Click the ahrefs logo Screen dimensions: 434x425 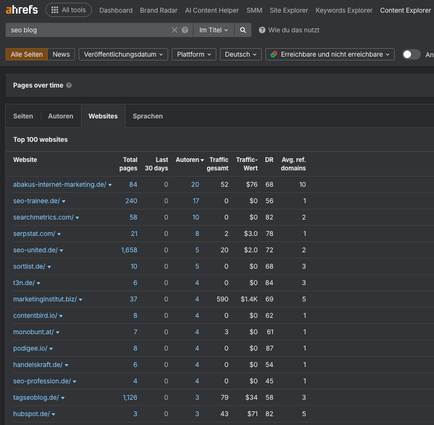22,10
